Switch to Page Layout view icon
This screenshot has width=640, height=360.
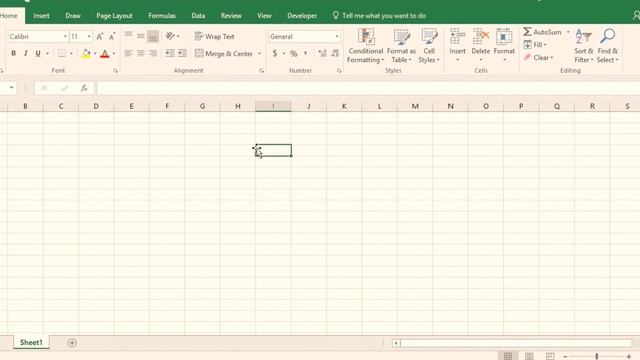point(529,356)
